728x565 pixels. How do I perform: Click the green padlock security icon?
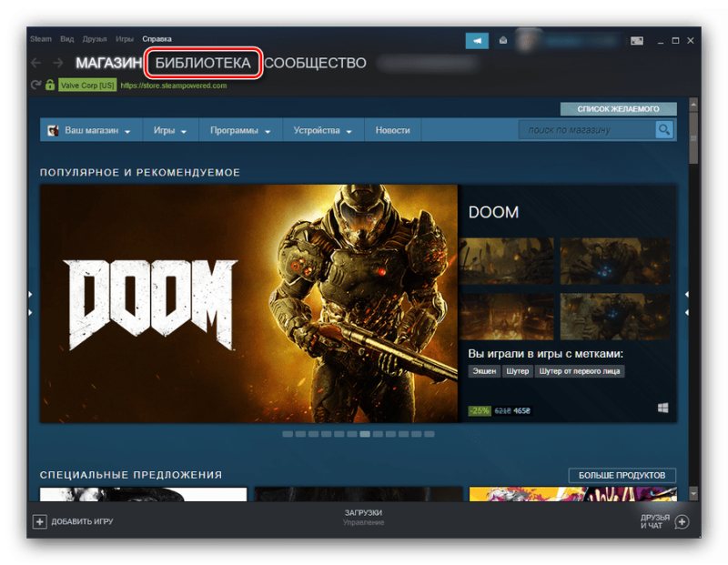pyautogui.click(x=50, y=85)
